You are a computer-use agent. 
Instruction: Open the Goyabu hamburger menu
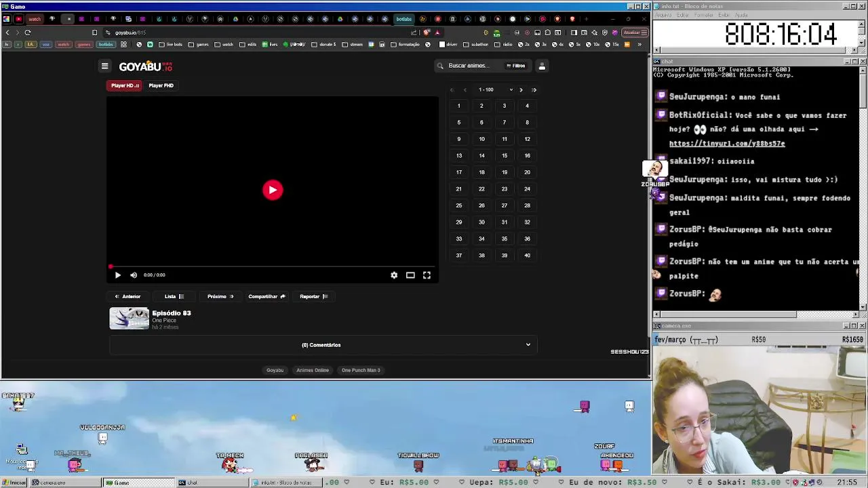pyautogui.click(x=104, y=66)
